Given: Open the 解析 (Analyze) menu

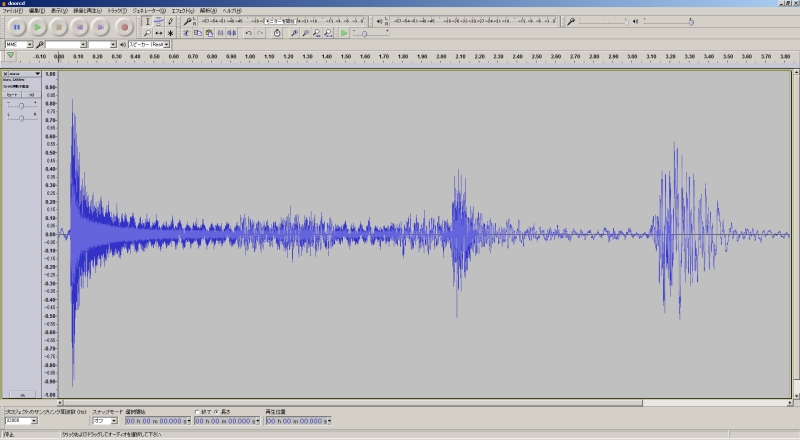Looking at the screenshot, I should pyautogui.click(x=208, y=10).
